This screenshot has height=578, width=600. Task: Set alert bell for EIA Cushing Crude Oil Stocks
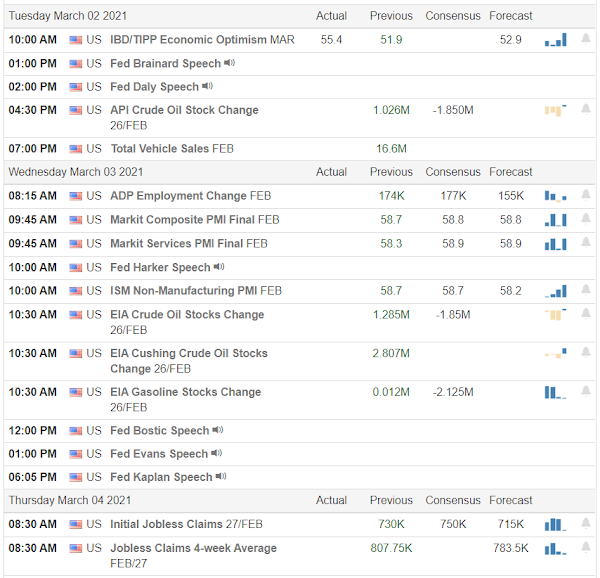tap(586, 352)
